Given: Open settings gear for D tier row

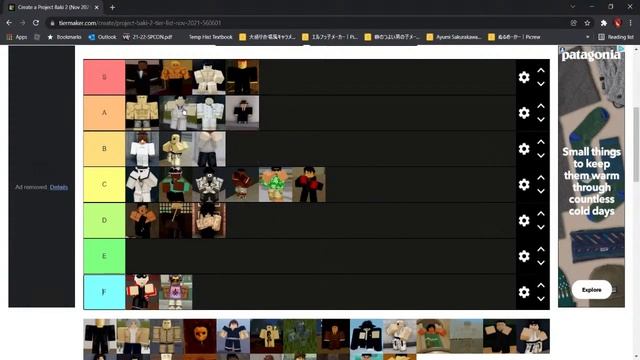Looking at the screenshot, I should 524,220.
